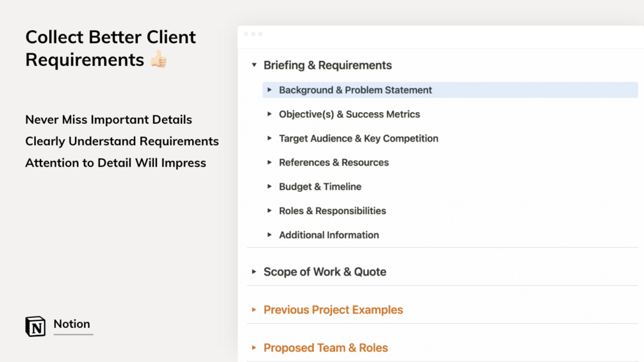Click Previous Project Examples heading text

tap(333, 310)
